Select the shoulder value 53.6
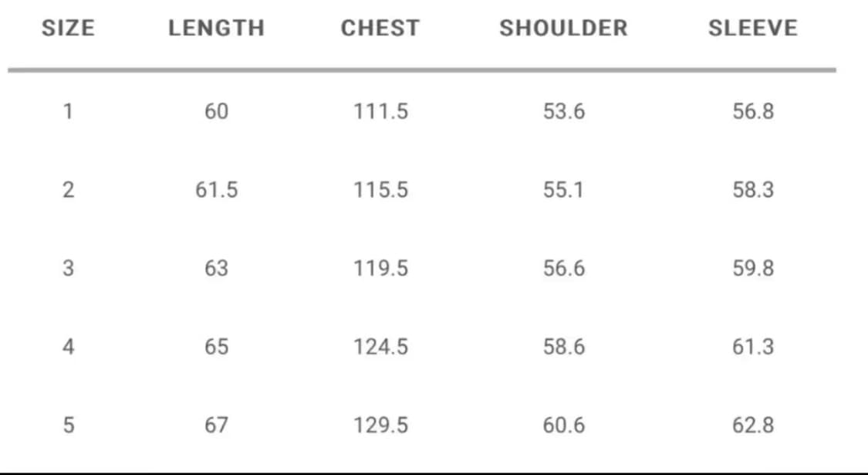Screen dimensions: 868x475 click(x=563, y=112)
